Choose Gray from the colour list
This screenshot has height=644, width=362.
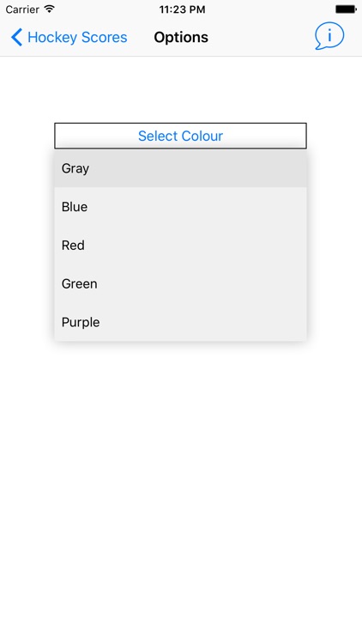181,168
